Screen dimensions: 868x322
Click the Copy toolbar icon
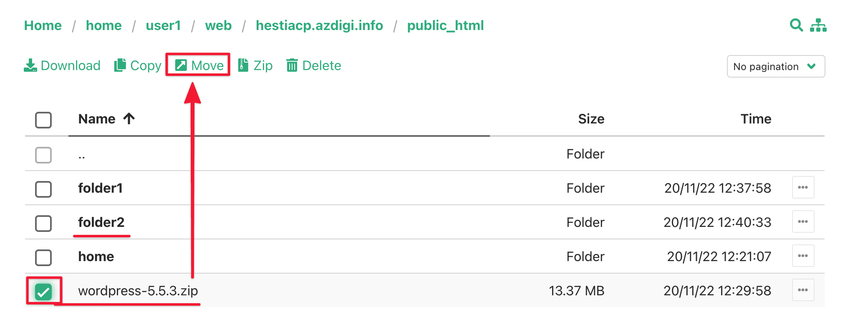pyautogui.click(x=120, y=65)
